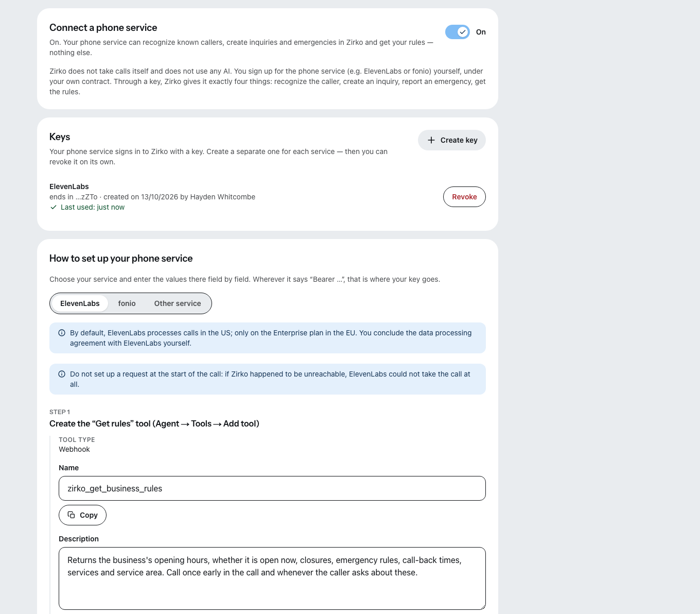Toggle the phone service connection switch

[x=458, y=32]
